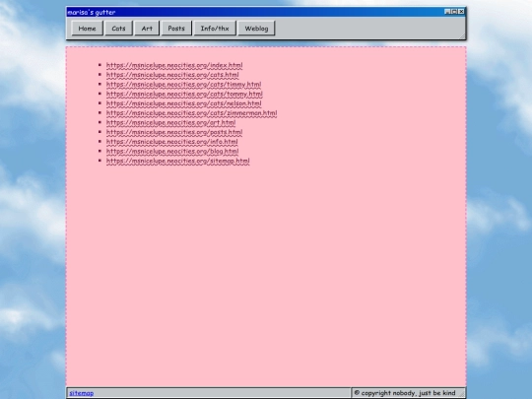This screenshot has width=532, height=399.
Task: Follow the art.html link in list
Action: click(x=170, y=122)
